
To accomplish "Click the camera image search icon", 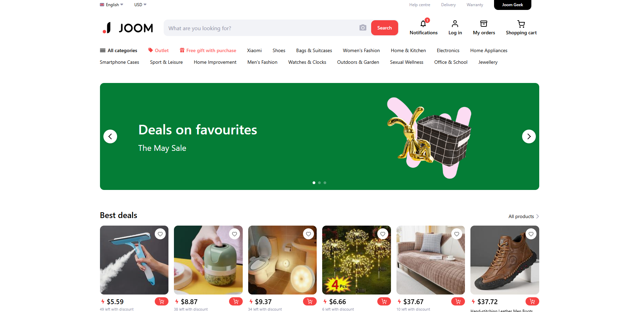I will 363,28.
